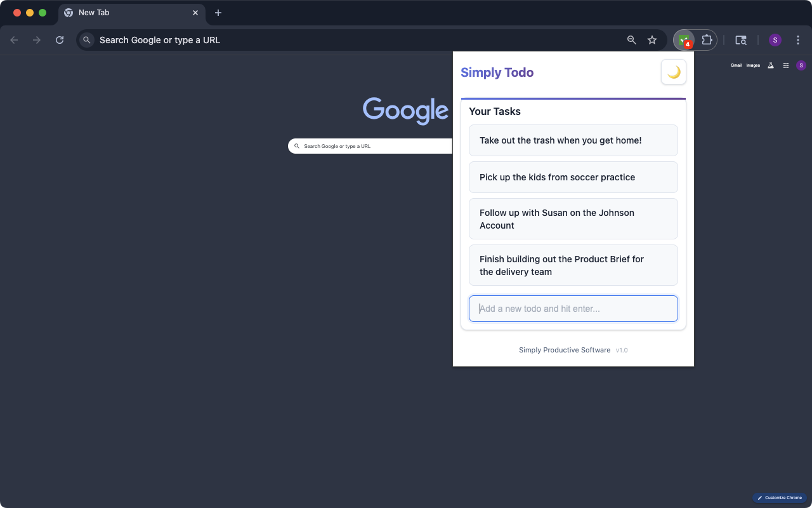The width and height of the screenshot is (812, 508).
Task: Open a new tab with the plus button
Action: point(218,13)
